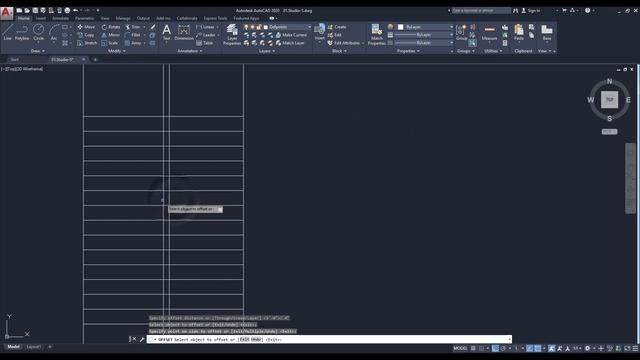640x360 pixels.
Task: Click Sign In link
Action: (534, 11)
